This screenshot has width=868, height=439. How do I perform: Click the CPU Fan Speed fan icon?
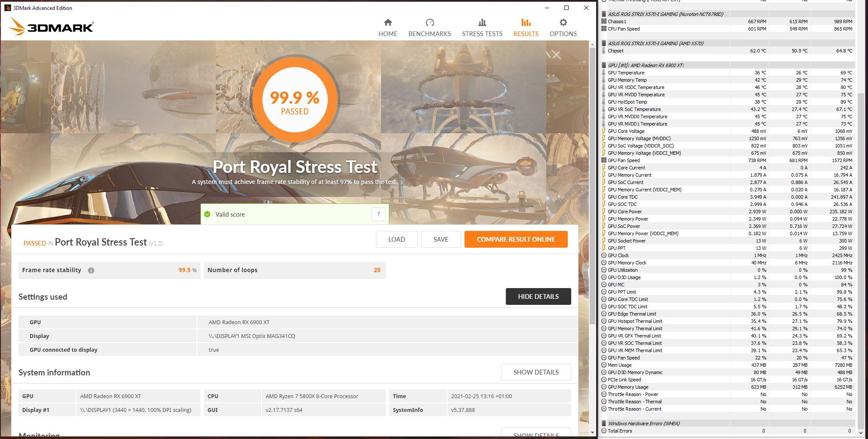tap(604, 29)
